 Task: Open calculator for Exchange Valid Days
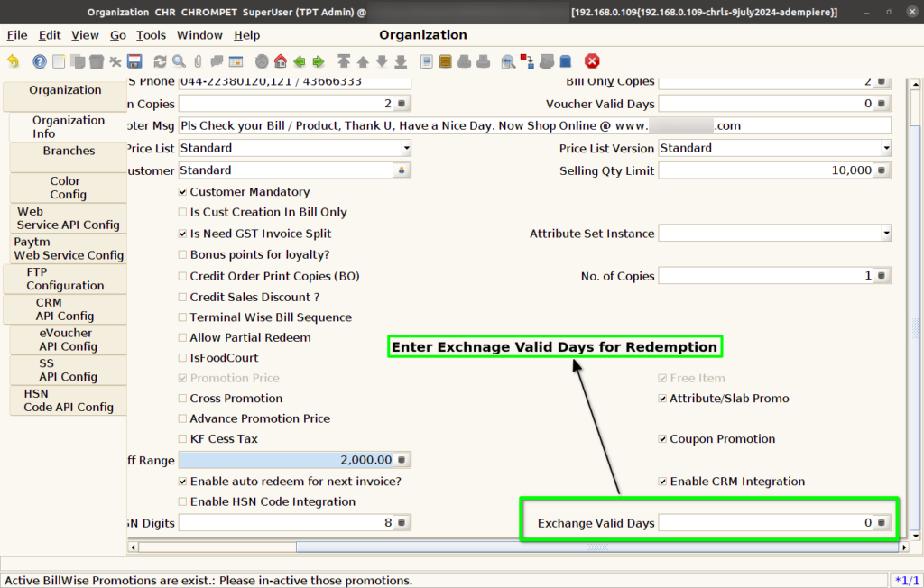click(x=882, y=522)
